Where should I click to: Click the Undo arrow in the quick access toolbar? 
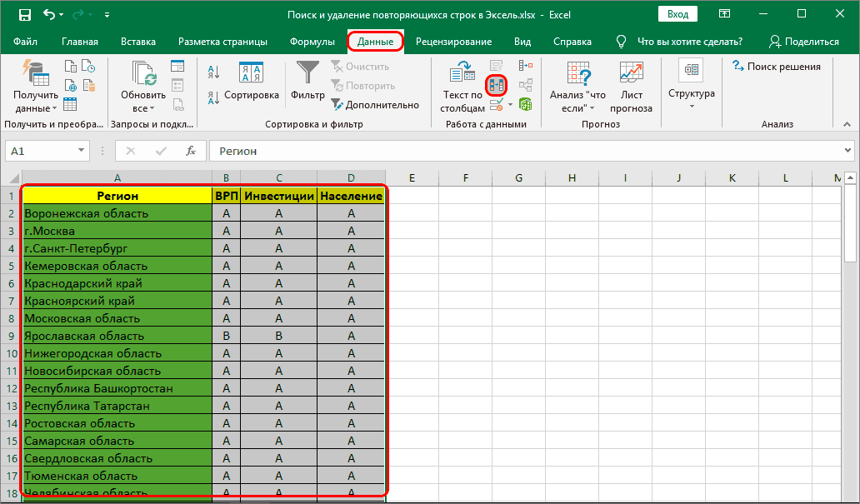(50, 15)
